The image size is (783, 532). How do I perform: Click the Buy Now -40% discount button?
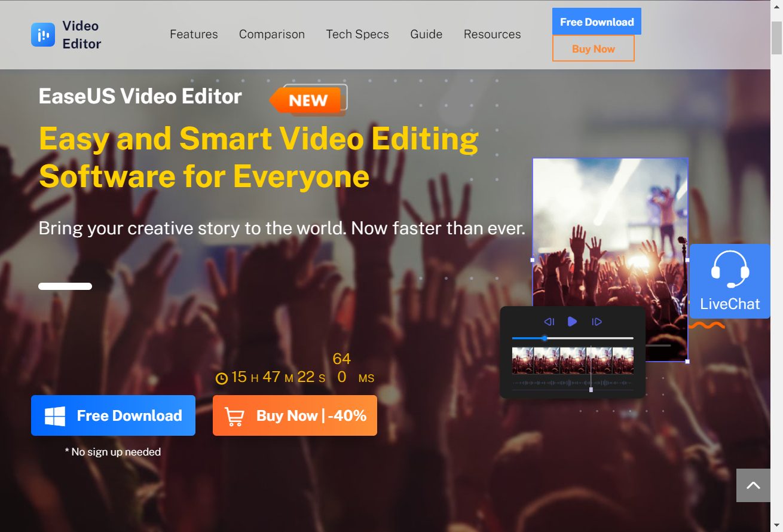(x=295, y=415)
